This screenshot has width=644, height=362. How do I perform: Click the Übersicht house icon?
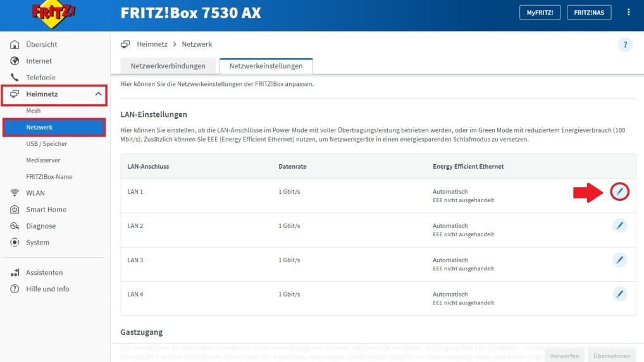(15, 44)
